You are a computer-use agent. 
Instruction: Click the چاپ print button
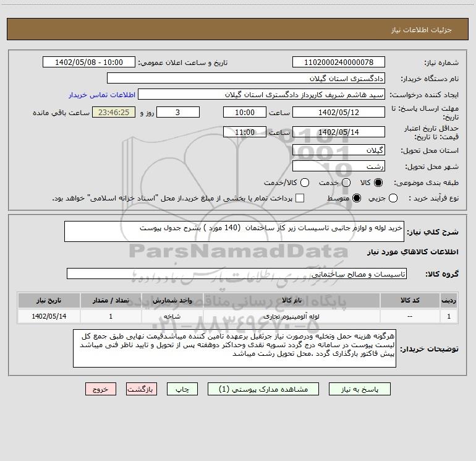182,389
